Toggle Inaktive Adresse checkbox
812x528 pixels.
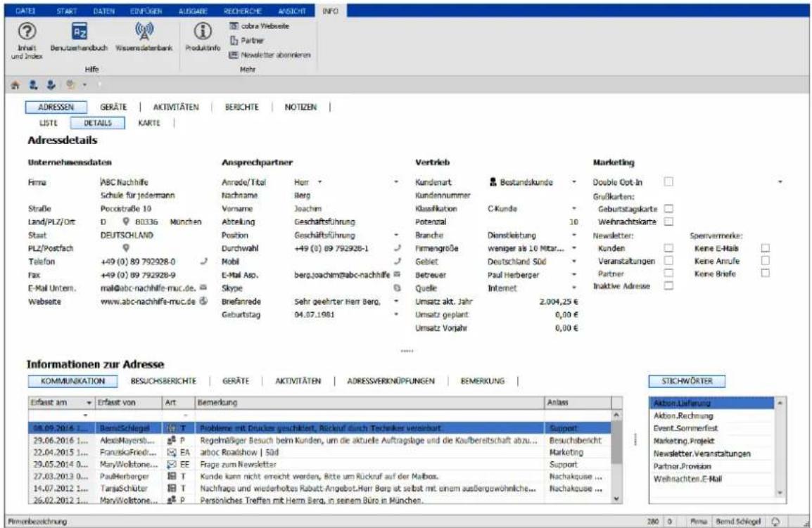point(668,285)
